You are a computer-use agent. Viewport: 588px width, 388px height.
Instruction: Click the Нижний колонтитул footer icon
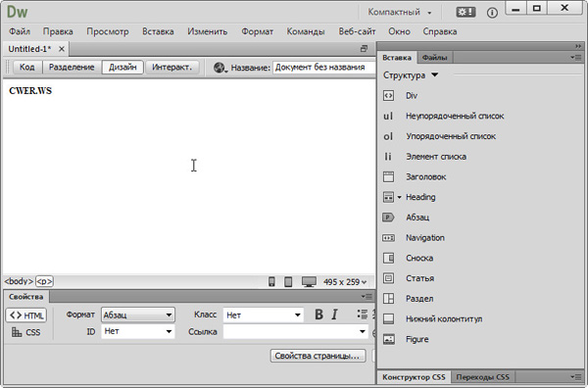388,319
